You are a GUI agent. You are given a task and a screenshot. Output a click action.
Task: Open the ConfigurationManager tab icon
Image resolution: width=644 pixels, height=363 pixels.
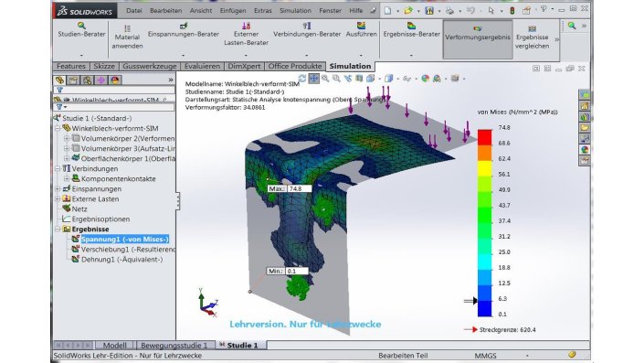[87, 80]
